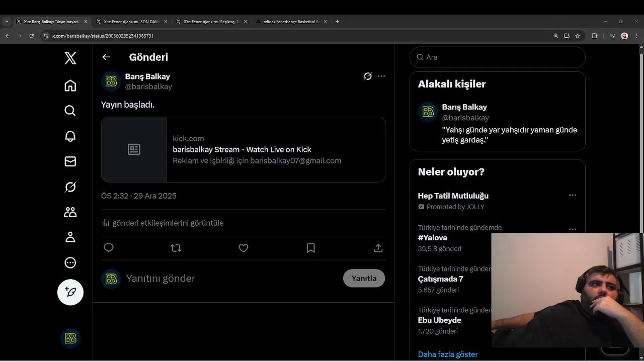Open Messages envelope icon

[x=70, y=161]
